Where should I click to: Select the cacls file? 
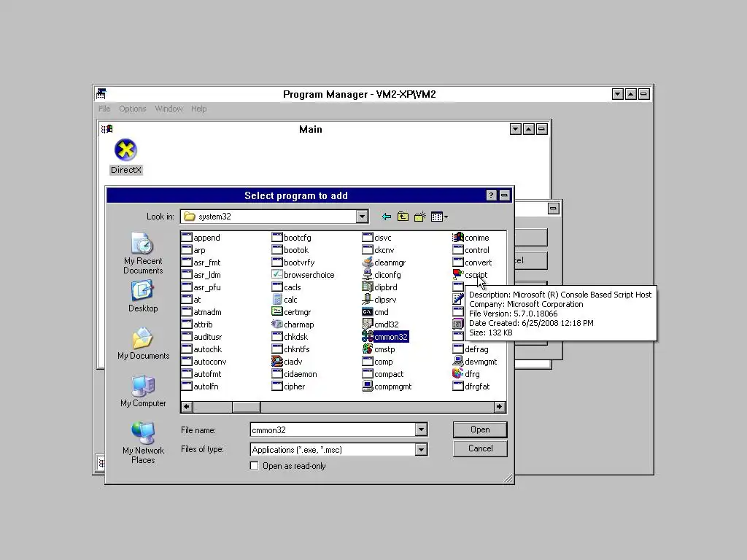[286, 287]
